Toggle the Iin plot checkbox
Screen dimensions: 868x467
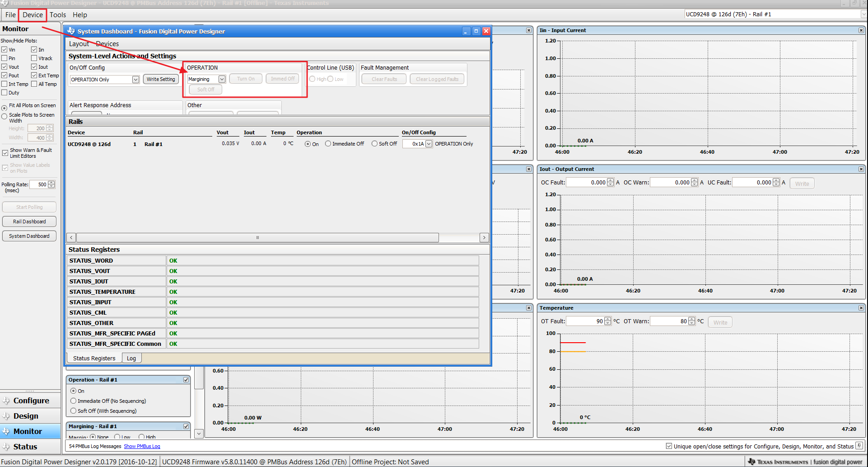[x=34, y=50]
